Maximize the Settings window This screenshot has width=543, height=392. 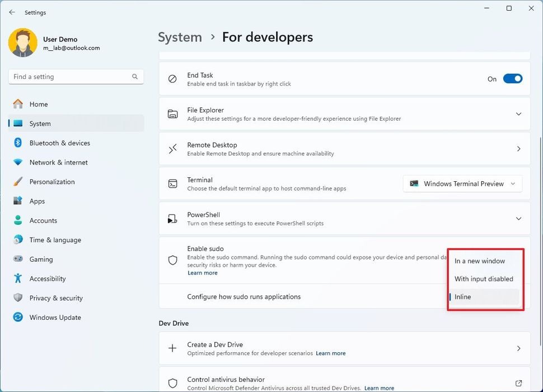[x=509, y=8]
